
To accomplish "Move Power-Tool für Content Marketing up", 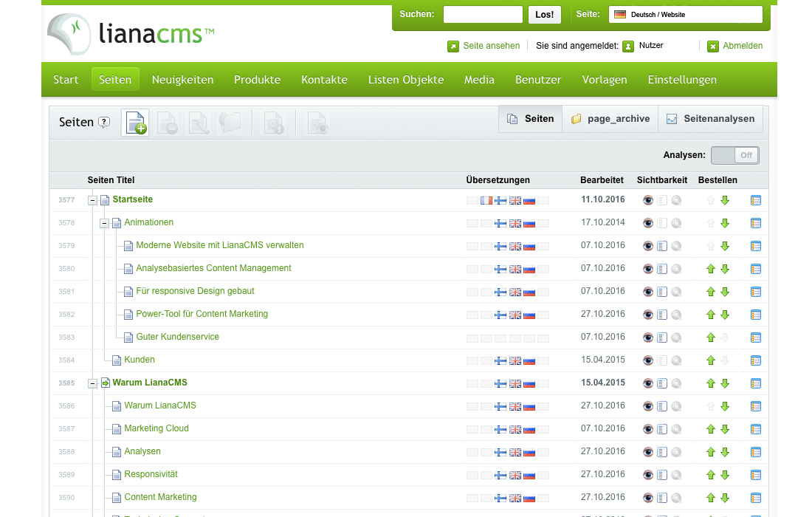I will point(710,315).
